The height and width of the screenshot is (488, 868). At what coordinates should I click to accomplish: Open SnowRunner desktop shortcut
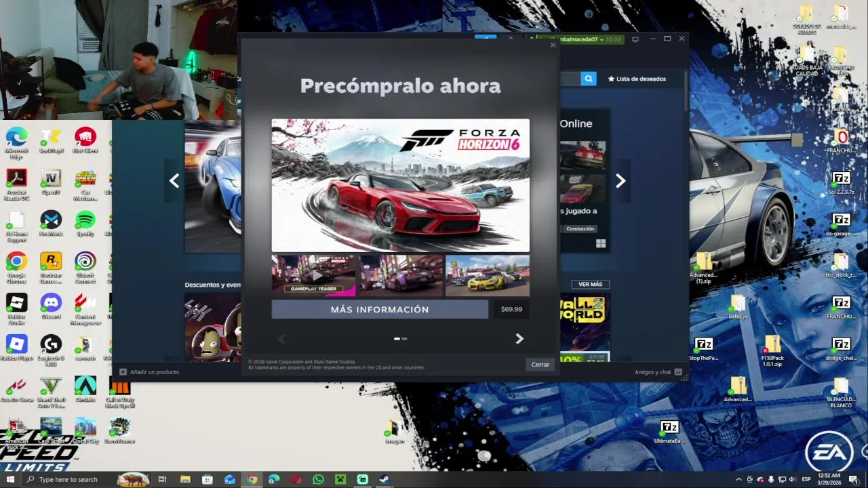coord(119,431)
